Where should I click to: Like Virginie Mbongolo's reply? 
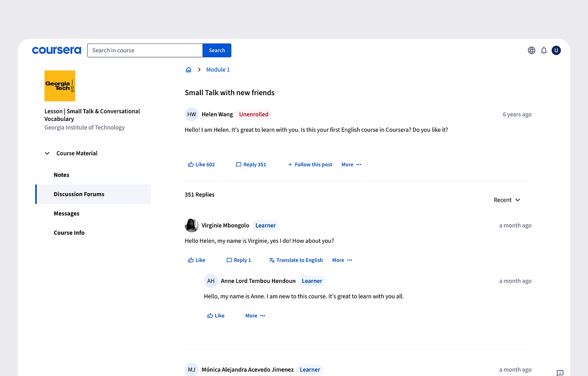point(197,260)
